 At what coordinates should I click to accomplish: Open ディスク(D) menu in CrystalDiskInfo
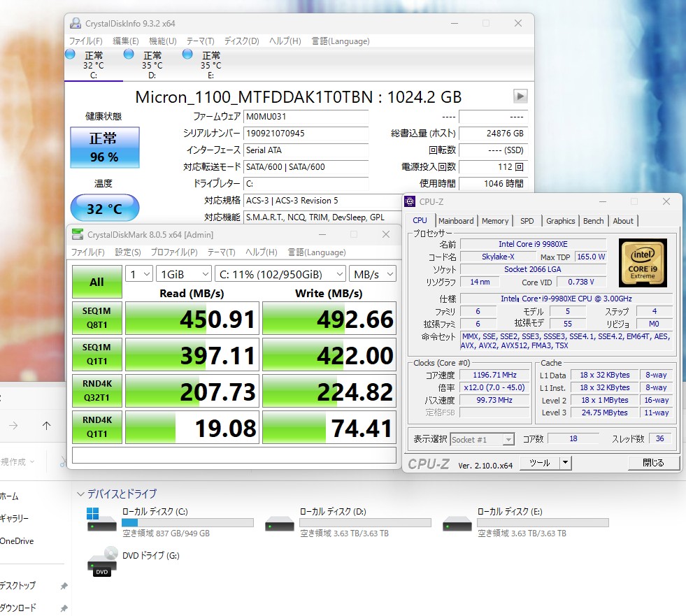coord(241,41)
